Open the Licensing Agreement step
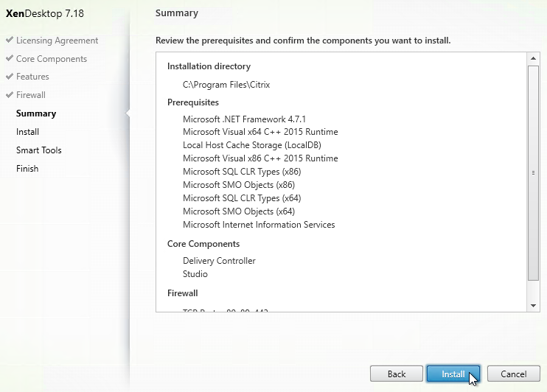The width and height of the screenshot is (547, 392). [x=58, y=41]
